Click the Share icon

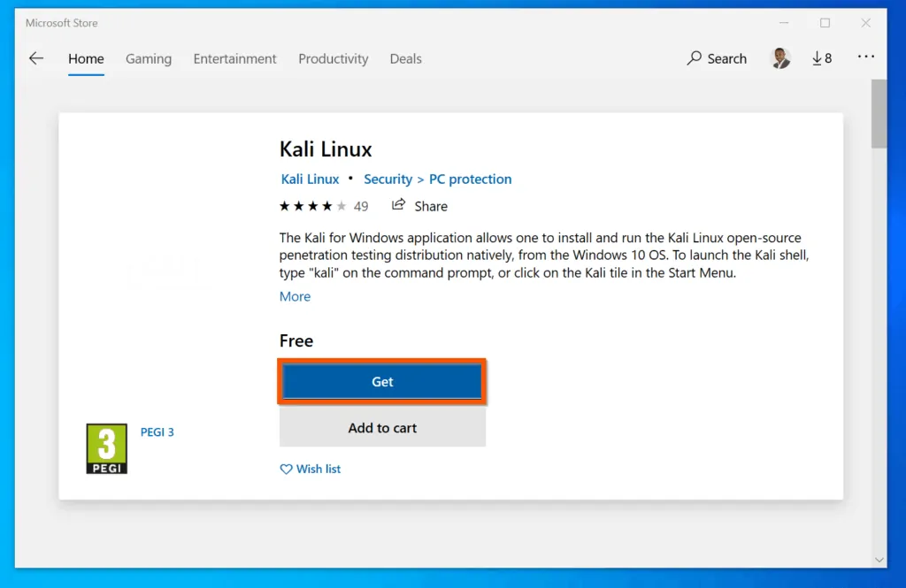click(x=399, y=205)
